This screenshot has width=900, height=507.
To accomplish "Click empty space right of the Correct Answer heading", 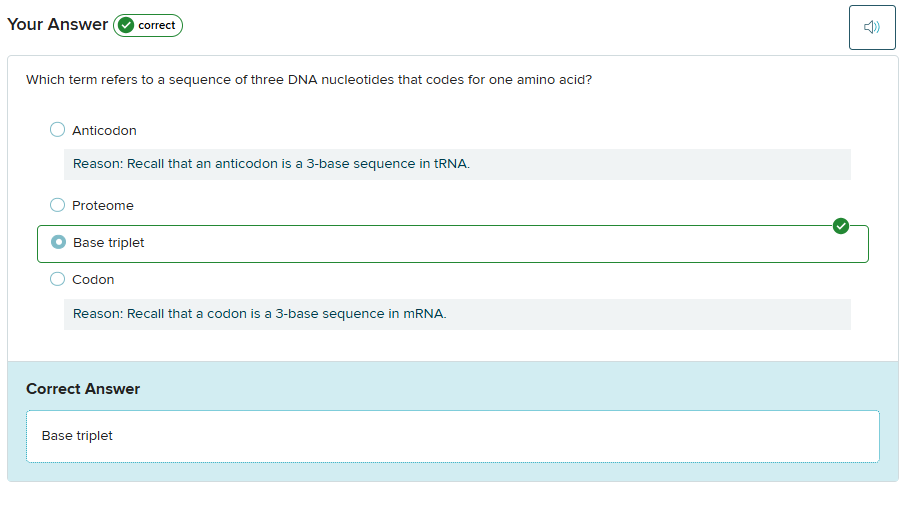I will pos(500,389).
